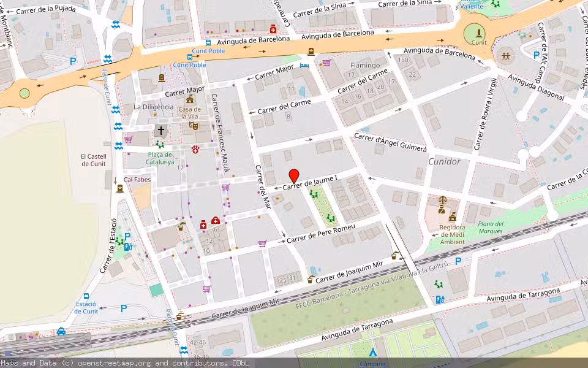
Task: Click the Casa de la Vila label
Action: tap(189, 113)
